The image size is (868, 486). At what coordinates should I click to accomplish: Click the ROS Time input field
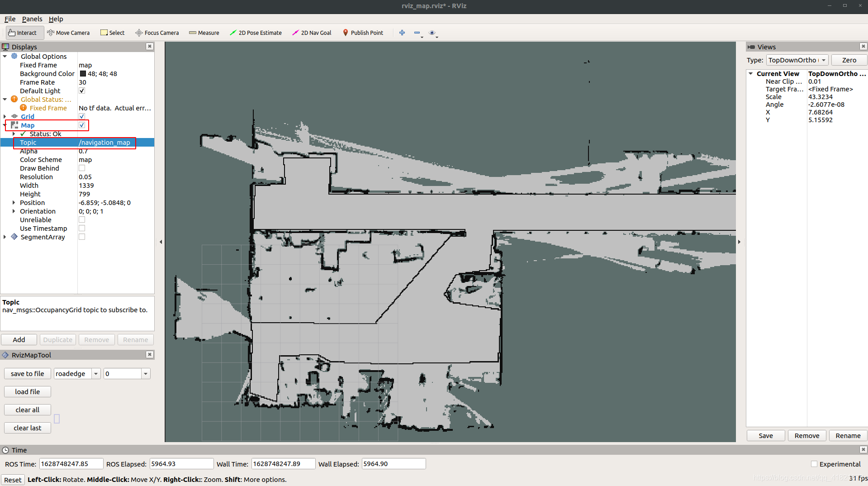pyautogui.click(x=71, y=463)
